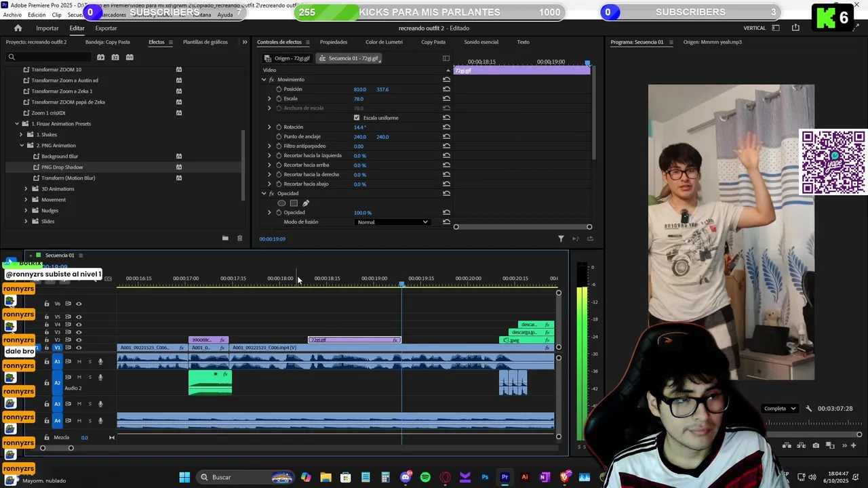Filter effects by YUV Effects badge
This screenshot has height=488, width=868.
[x=129, y=57]
